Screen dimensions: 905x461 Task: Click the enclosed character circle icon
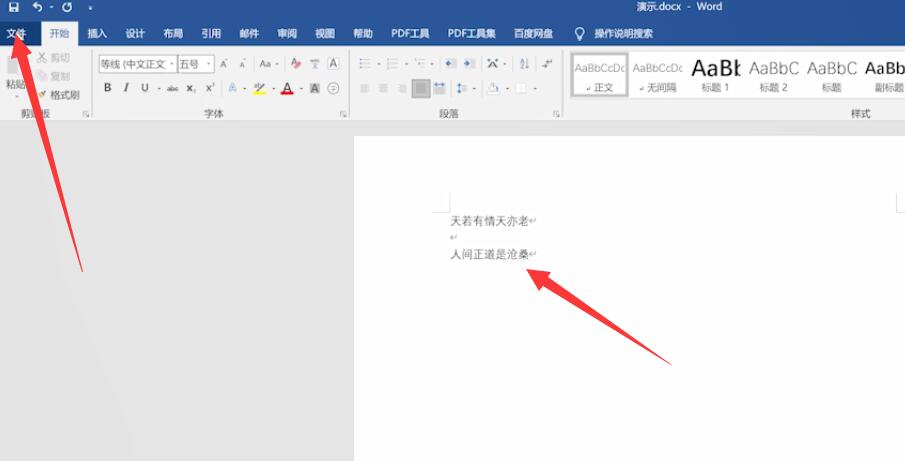[333, 88]
